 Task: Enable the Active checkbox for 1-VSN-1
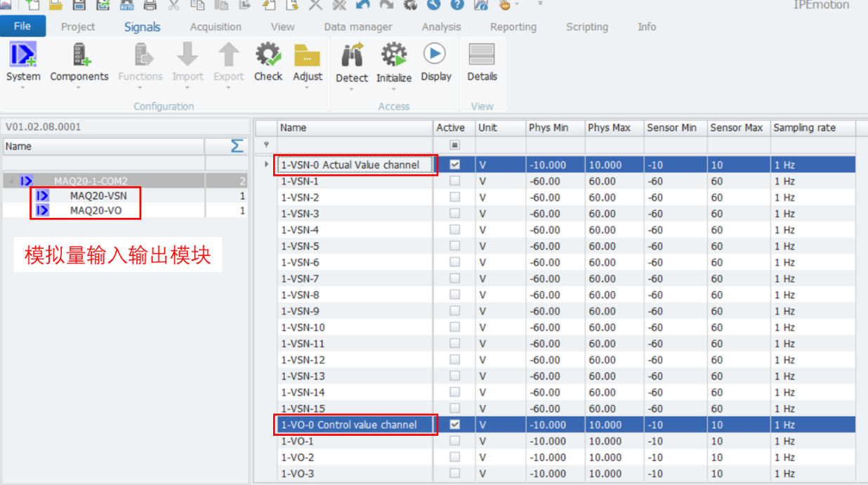(454, 181)
